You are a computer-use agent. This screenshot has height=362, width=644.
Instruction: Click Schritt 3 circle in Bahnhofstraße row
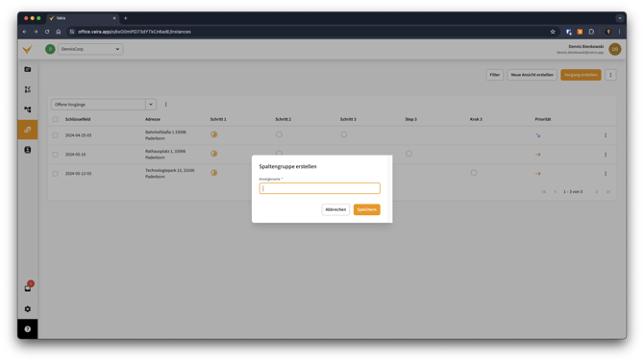344,134
